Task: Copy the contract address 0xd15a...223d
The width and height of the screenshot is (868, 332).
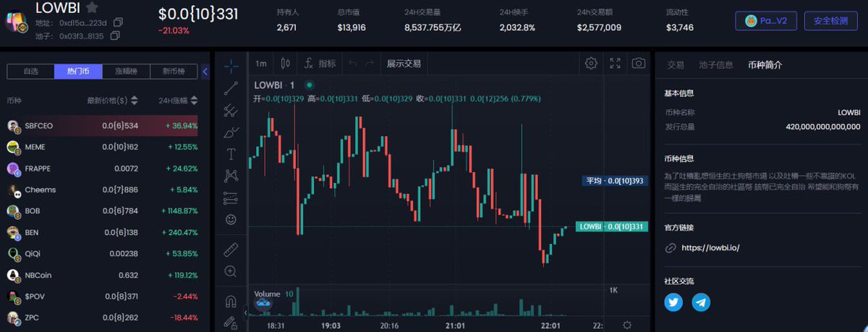Action: point(119,22)
